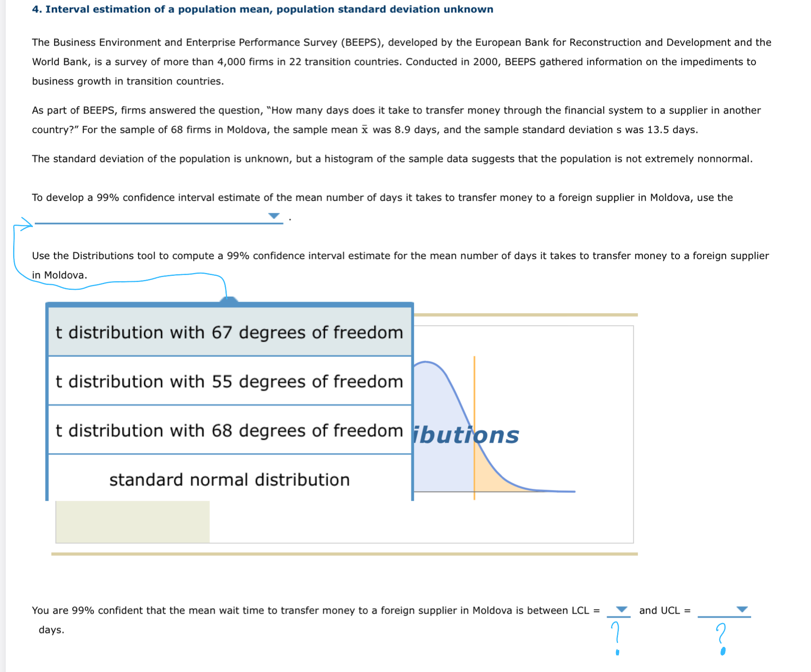Click the caret pointer atop the dropdown list
Image resolution: width=811 pixels, height=672 pixels.
228,300
